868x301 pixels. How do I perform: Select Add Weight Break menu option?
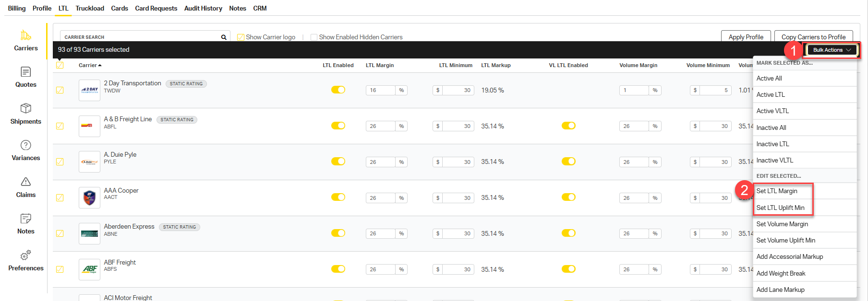(781, 273)
